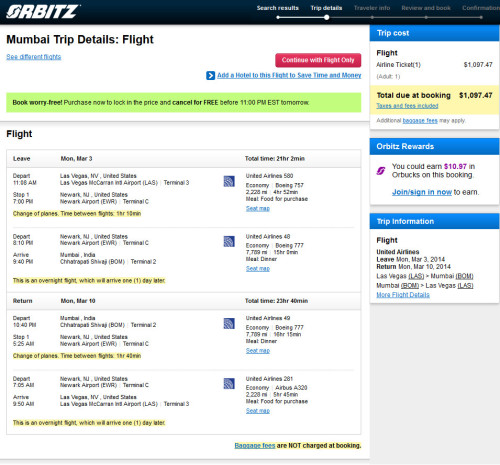Screen dimensions: 500x465
Task: Open Baggage fees link below flight table
Action: pos(255,445)
